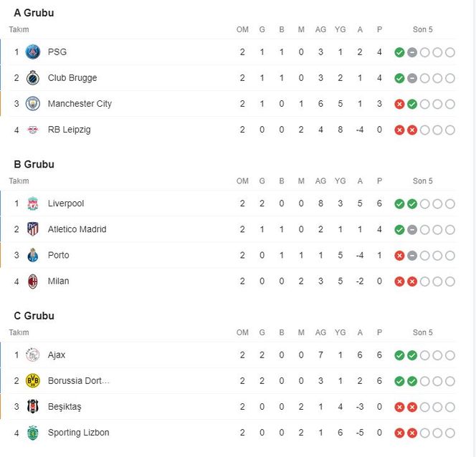The width and height of the screenshot is (476, 457).
Task: Click the PSG club logo
Action: (33, 52)
